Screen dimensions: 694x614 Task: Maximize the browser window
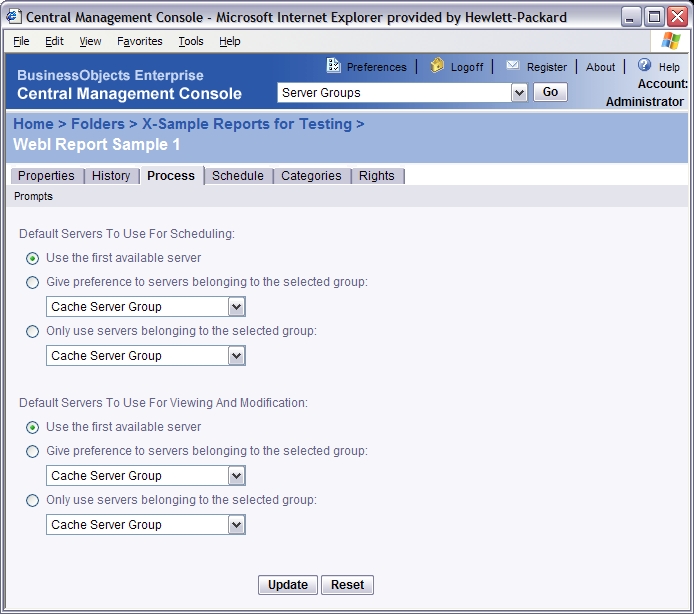[x=654, y=17]
